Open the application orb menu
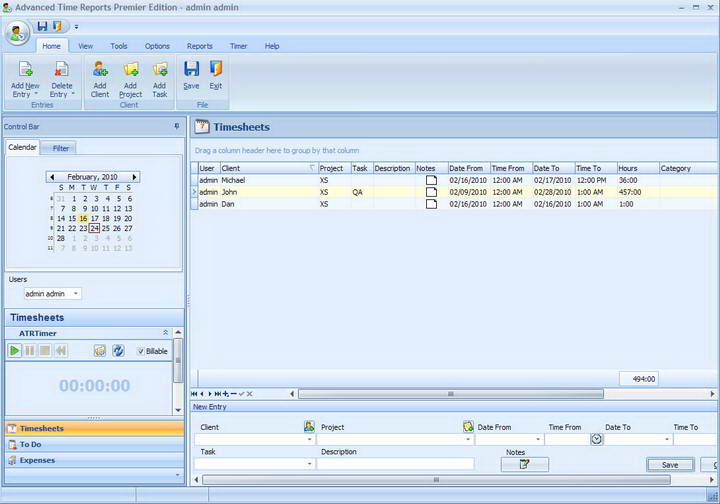The height and width of the screenshot is (504, 720). (18, 33)
